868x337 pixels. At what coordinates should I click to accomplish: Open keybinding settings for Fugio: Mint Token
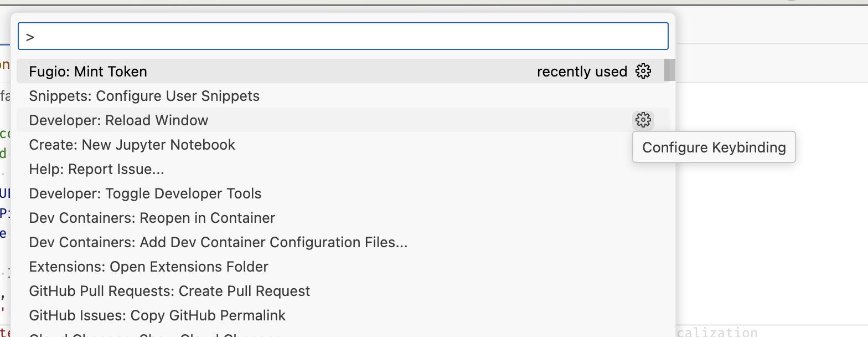click(643, 71)
